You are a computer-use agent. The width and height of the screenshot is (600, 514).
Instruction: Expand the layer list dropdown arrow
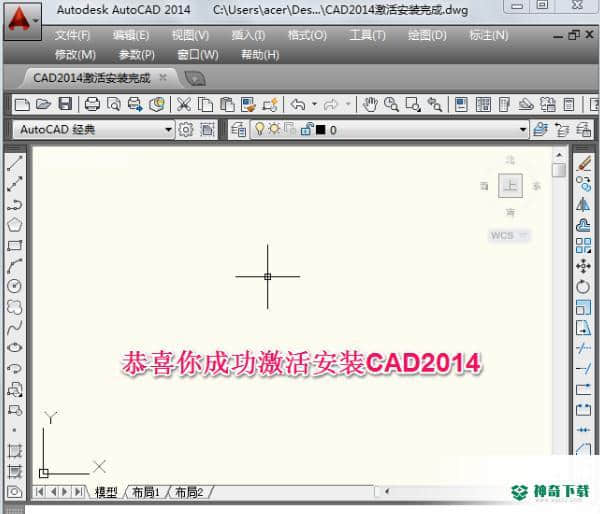(523, 130)
